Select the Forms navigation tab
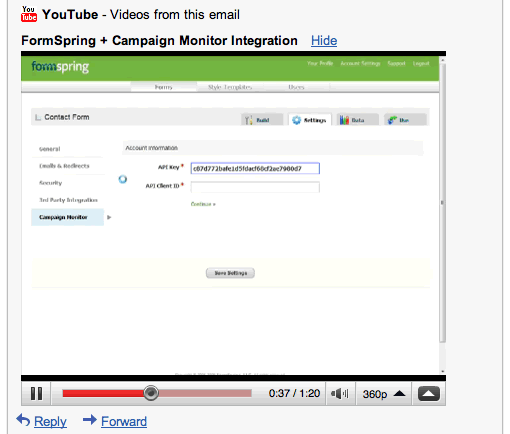This screenshot has width=510, height=434. (163, 87)
